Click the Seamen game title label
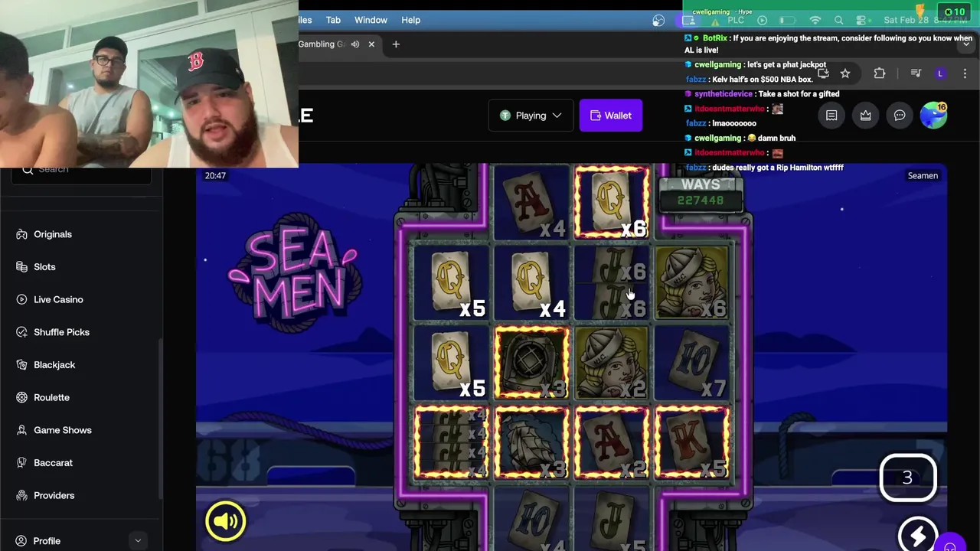The height and width of the screenshot is (551, 980). tap(923, 176)
